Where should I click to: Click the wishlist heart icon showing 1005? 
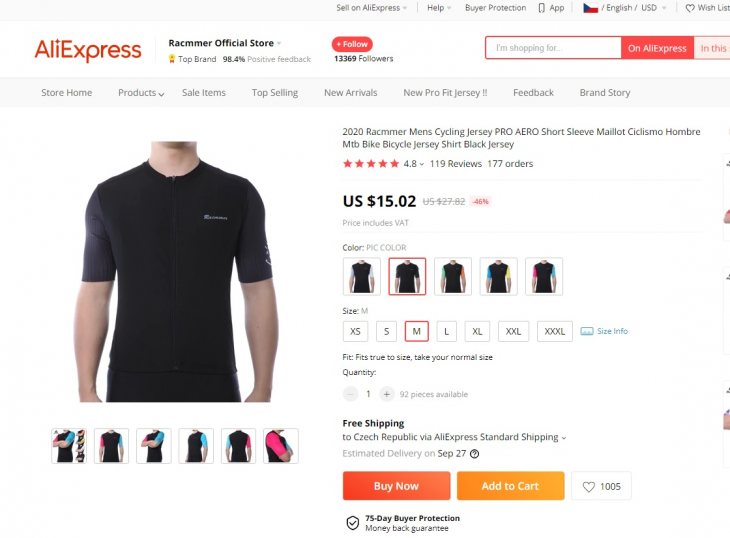click(x=589, y=486)
